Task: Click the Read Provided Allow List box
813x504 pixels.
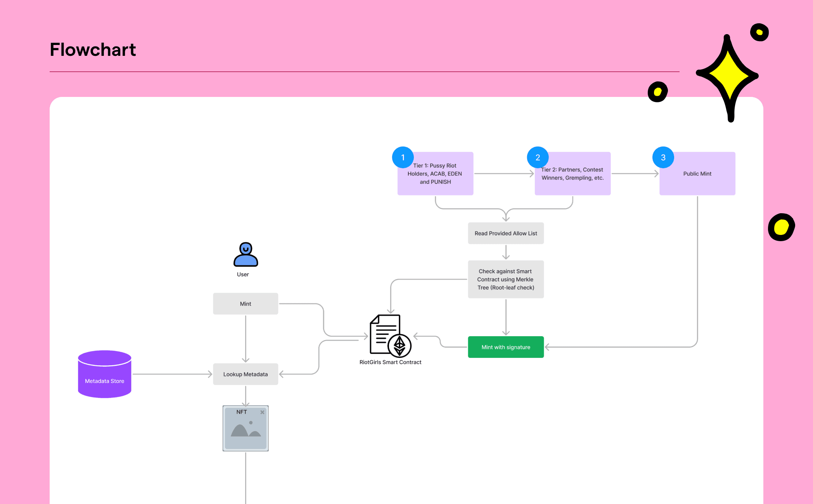Action: pyautogui.click(x=506, y=233)
